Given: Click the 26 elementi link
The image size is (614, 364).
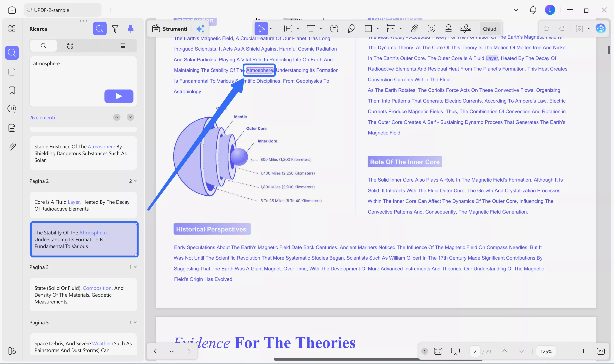Looking at the screenshot, I should click(x=42, y=117).
